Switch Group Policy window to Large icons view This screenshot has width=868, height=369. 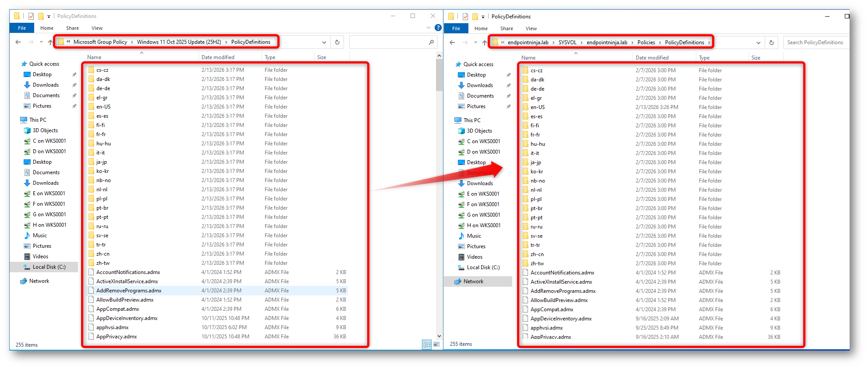(x=436, y=344)
